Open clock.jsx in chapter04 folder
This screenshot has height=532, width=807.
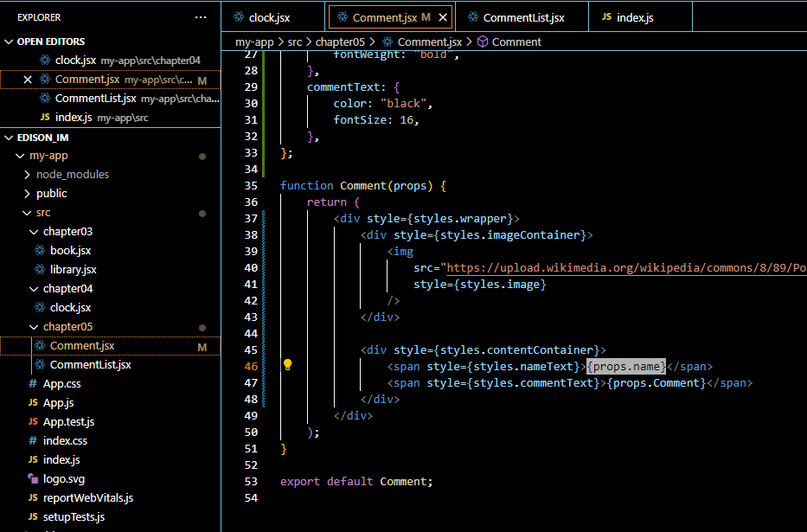[x=71, y=308]
